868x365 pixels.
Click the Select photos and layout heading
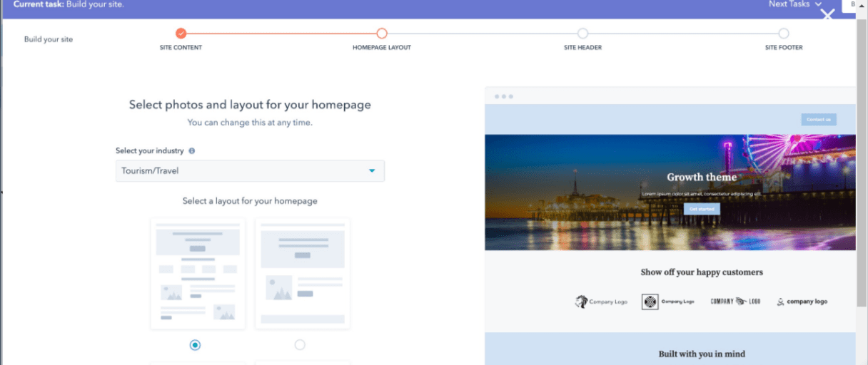tap(250, 105)
